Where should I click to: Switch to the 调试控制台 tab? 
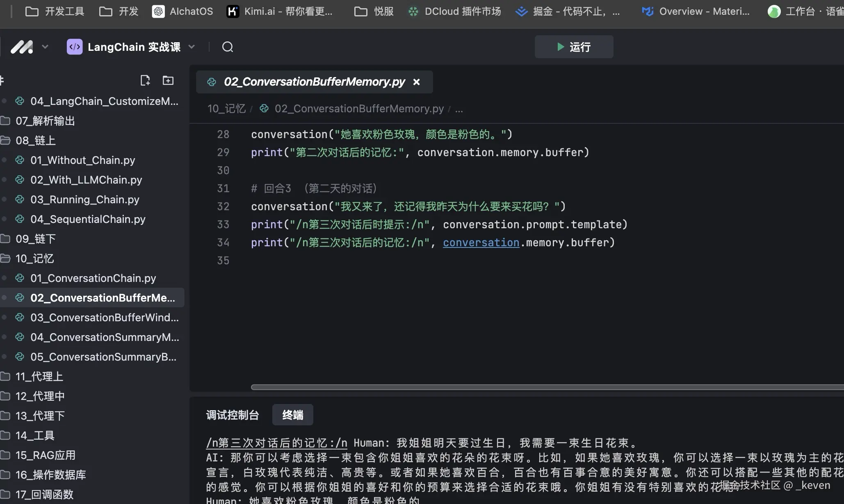(x=233, y=415)
